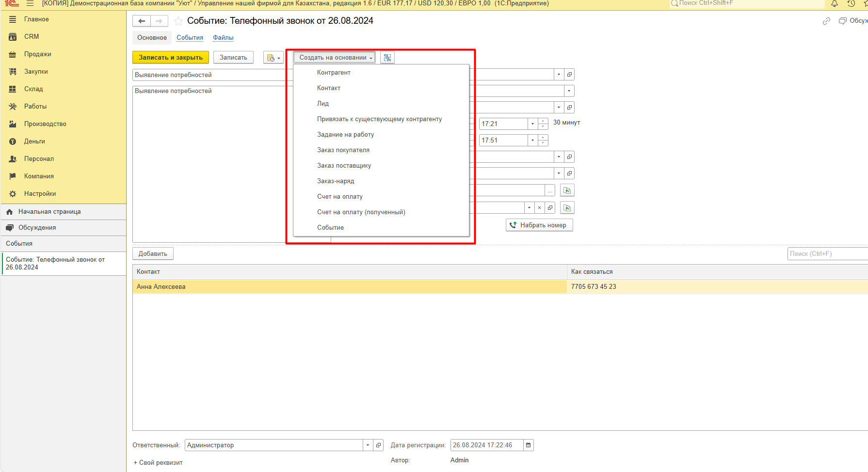Open the main hamburger menu

pos(30,3)
